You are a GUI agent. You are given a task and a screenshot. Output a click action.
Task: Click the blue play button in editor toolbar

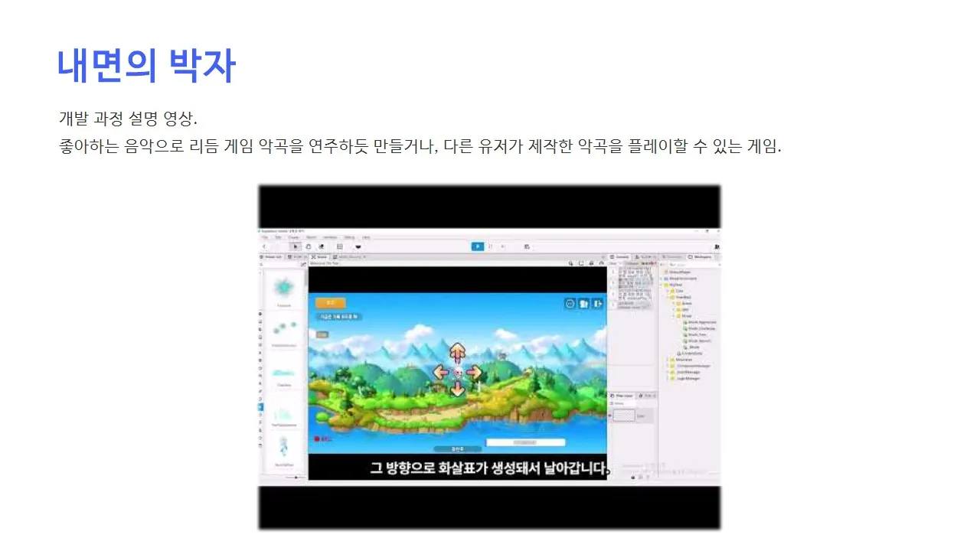(478, 246)
